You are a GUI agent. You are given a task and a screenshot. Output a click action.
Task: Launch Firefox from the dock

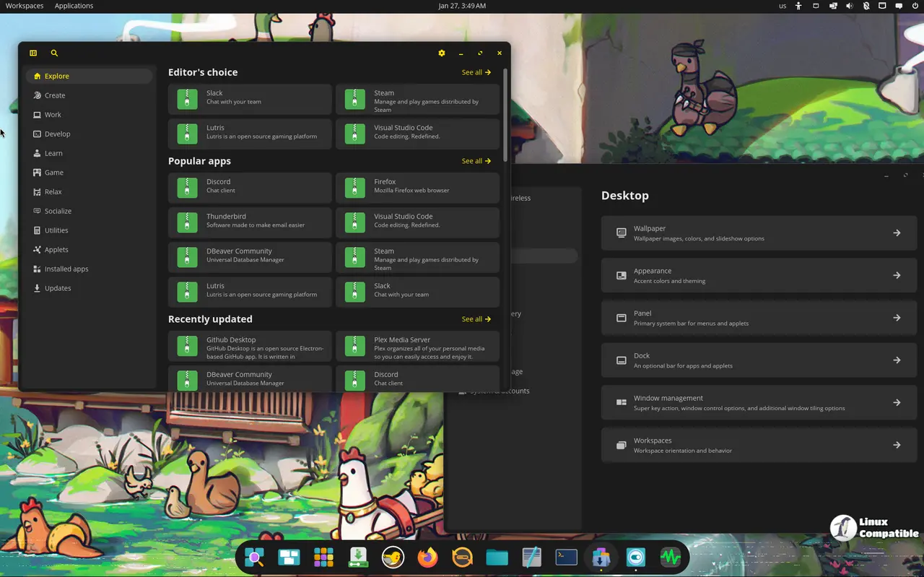(x=427, y=558)
